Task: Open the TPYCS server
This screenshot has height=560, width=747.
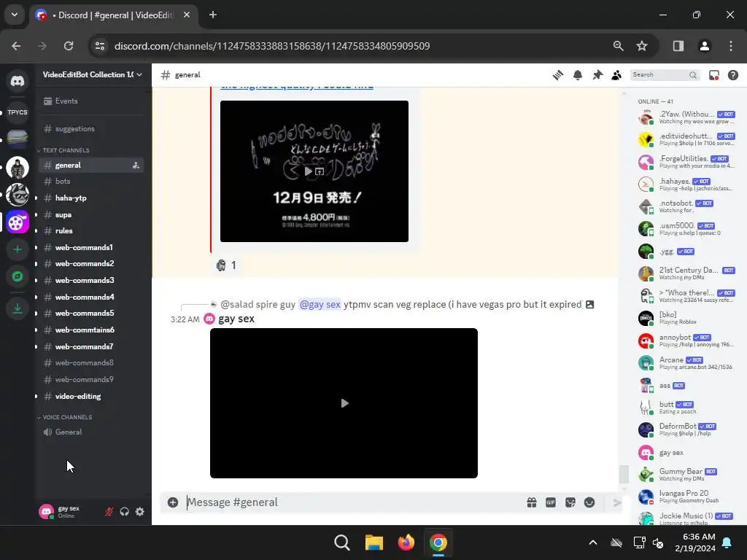Action: (x=18, y=112)
